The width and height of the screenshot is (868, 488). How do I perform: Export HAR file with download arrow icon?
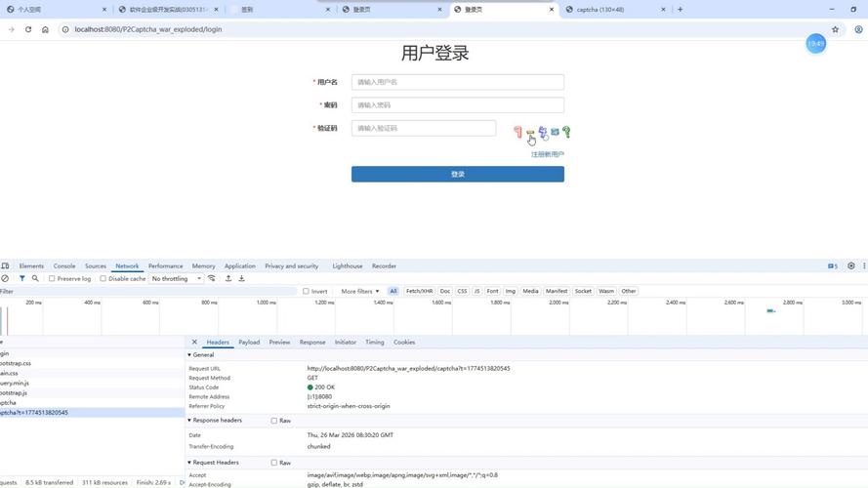[241, 278]
